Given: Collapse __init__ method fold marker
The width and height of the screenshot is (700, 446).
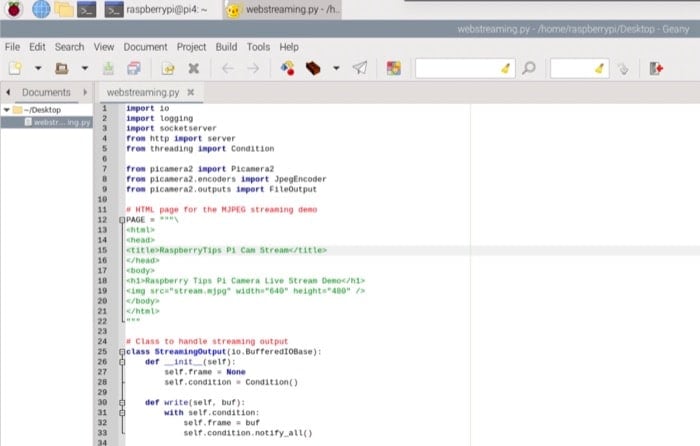Looking at the screenshot, I should point(122,362).
